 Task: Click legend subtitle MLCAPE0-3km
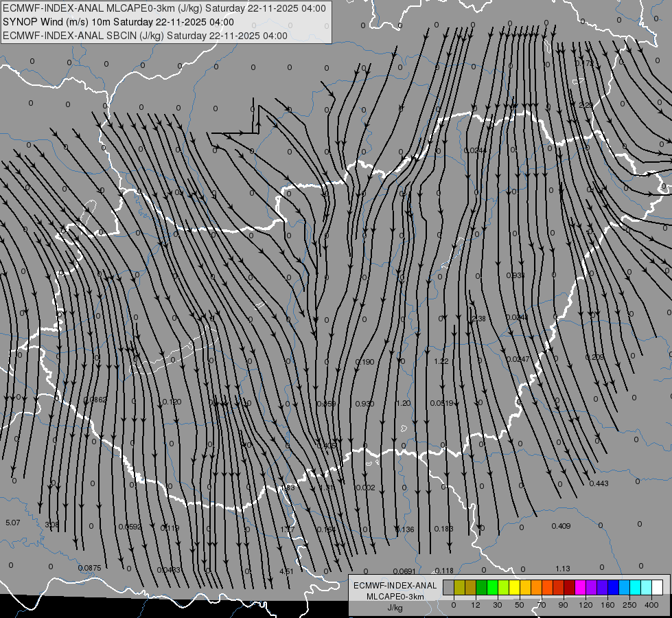(395, 597)
